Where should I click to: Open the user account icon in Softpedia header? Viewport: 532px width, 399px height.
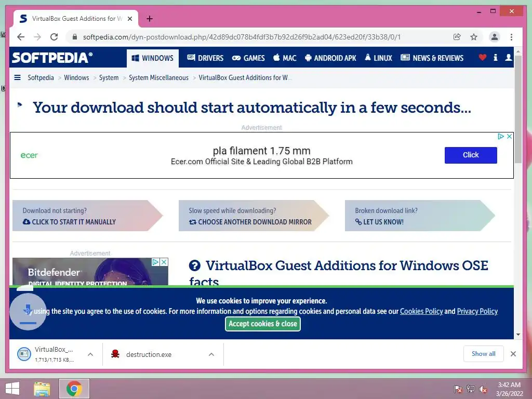[508, 57]
